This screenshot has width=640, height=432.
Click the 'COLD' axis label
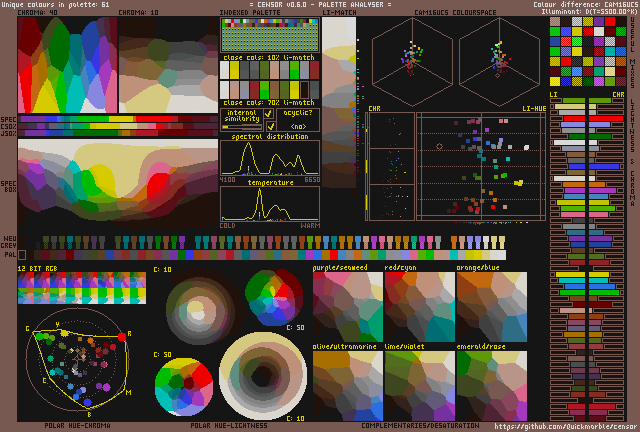pos(227,226)
